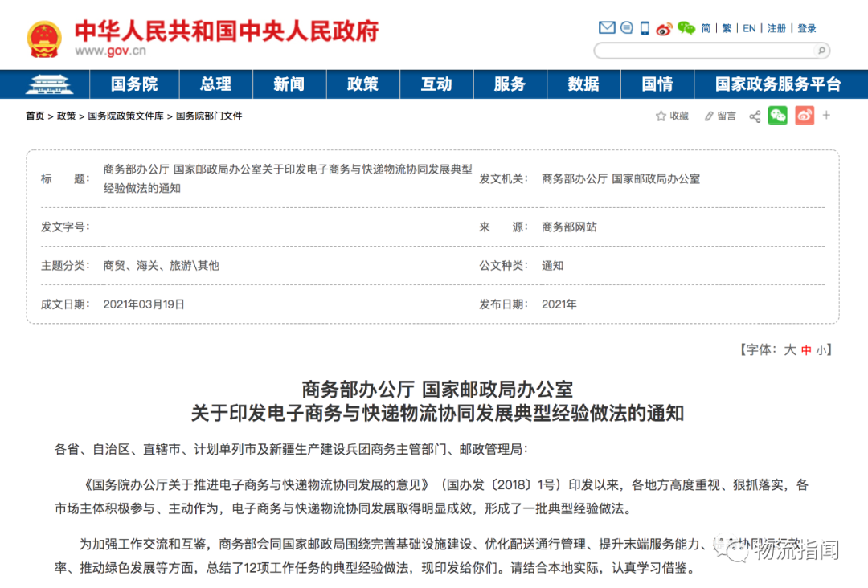Open the 新闻 nav menu
Screen dimensions: 868x588
pos(289,84)
